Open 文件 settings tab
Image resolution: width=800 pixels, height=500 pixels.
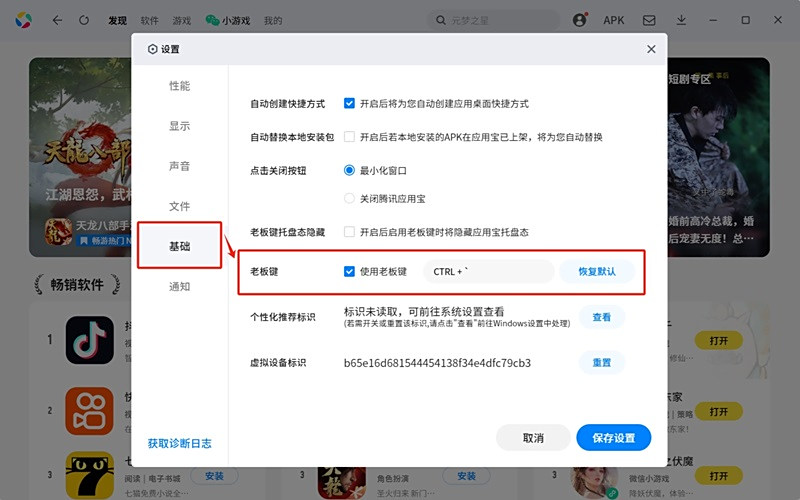179,206
